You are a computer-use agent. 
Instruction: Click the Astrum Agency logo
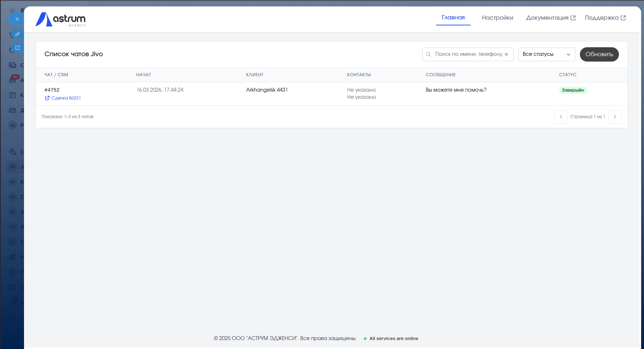point(61,19)
